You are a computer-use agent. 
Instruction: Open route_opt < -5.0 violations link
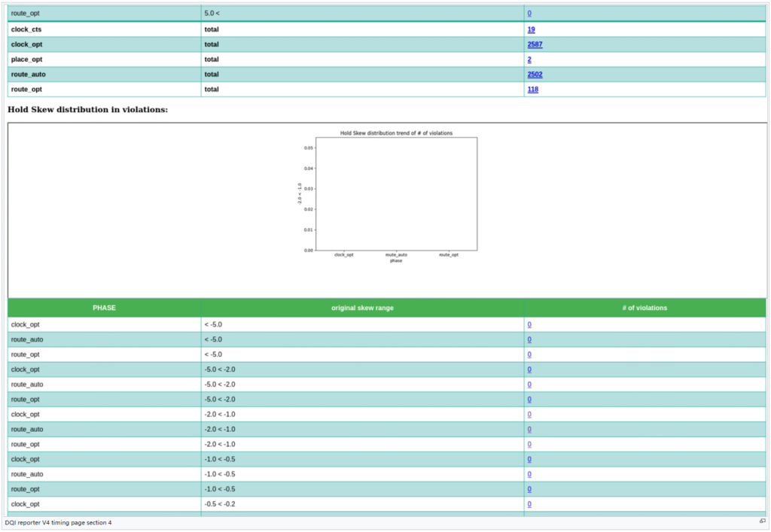pyautogui.click(x=529, y=354)
